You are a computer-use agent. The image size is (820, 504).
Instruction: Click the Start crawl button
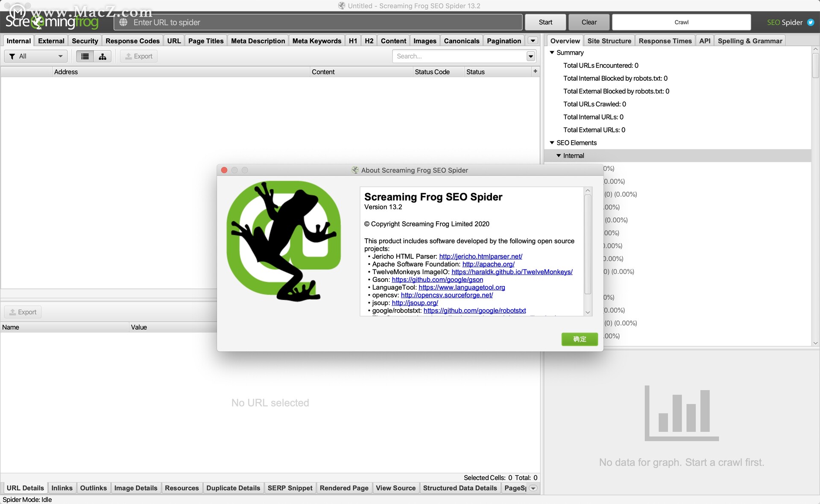[545, 22]
